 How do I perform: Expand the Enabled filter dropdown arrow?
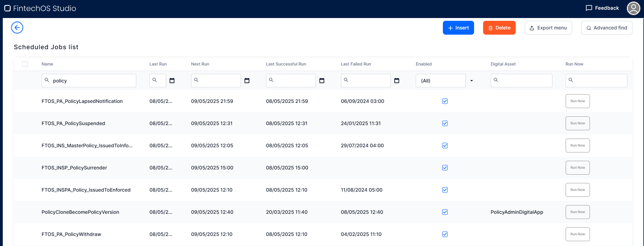click(472, 81)
